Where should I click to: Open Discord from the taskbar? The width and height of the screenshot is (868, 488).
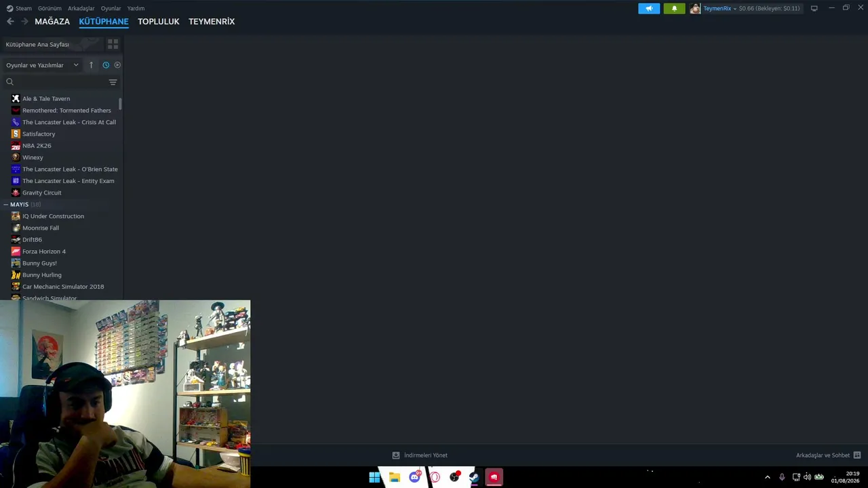[x=414, y=477]
